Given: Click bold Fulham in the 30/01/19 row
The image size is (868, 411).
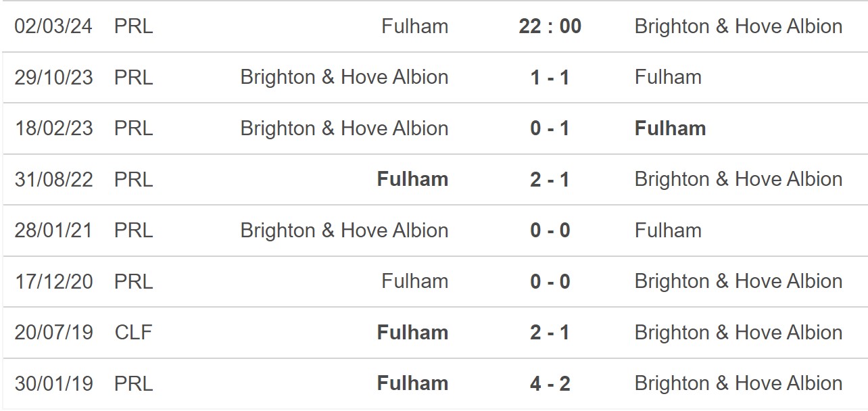Looking at the screenshot, I should [x=412, y=383].
